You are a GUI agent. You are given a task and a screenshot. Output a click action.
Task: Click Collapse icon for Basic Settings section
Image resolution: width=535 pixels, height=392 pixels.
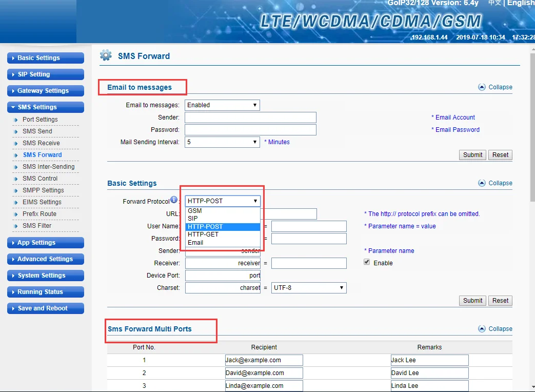coord(482,183)
